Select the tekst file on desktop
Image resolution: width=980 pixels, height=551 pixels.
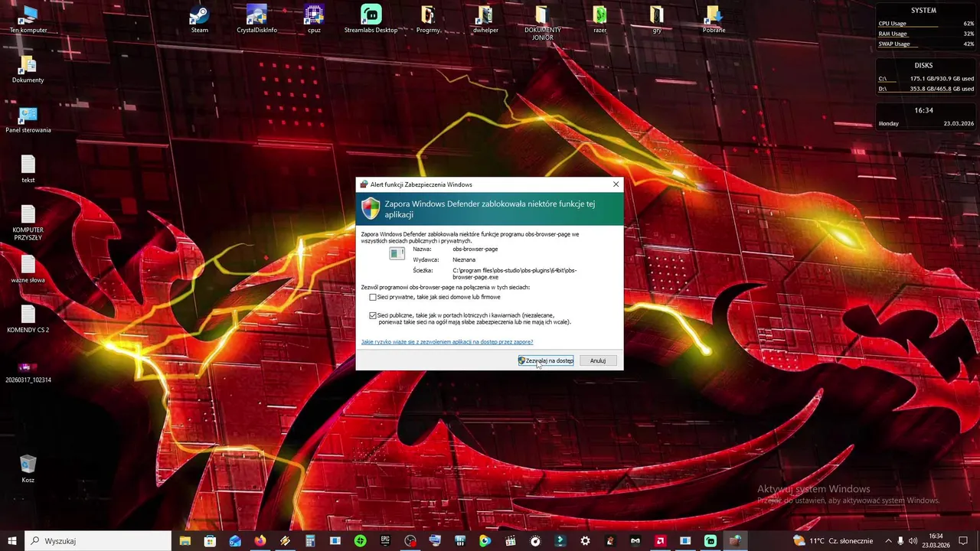click(x=28, y=169)
